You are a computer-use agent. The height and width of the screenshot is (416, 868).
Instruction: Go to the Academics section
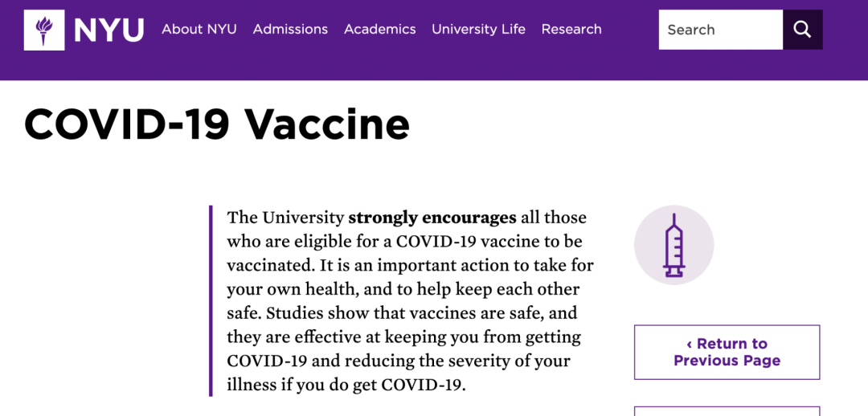pos(380,29)
